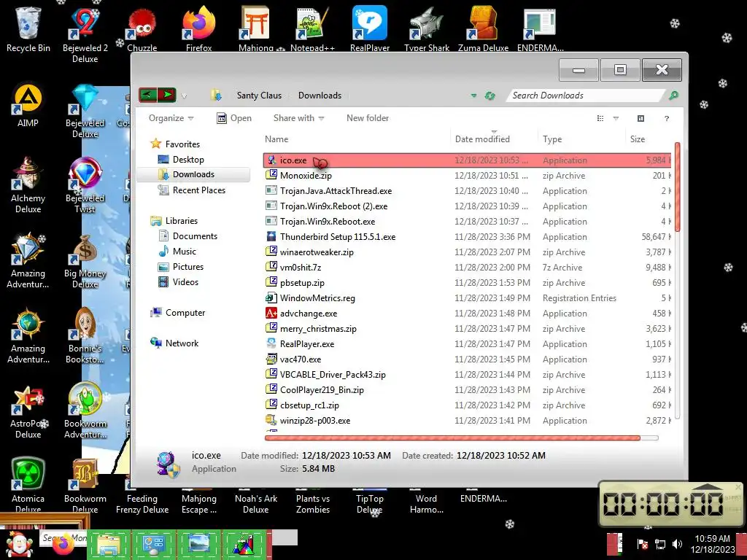Launch the AstroPop Deluxe desktop shortcut
Viewport: 747px width, 560px height.
[28, 411]
